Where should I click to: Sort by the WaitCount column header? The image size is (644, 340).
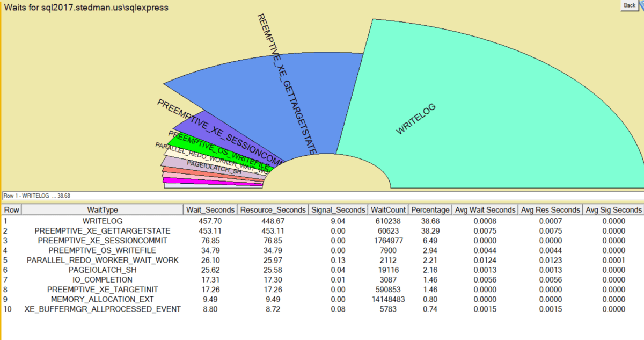point(387,210)
